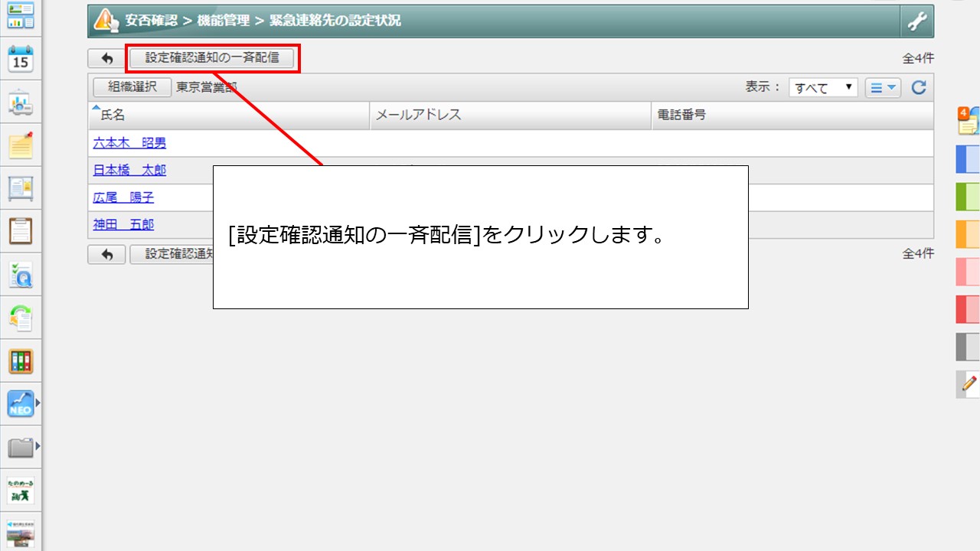This screenshot has height=551, width=980.
Task: Click the 組織選択 button
Action: point(132,87)
